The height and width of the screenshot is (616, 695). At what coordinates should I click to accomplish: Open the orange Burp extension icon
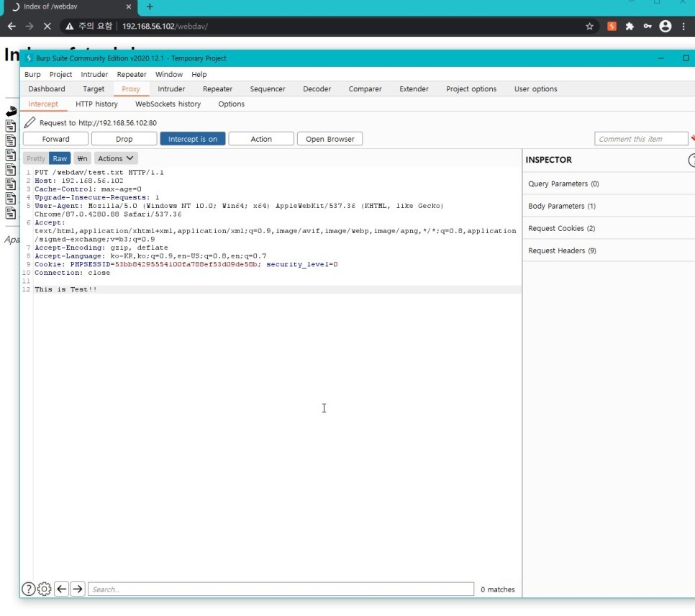[x=612, y=26]
